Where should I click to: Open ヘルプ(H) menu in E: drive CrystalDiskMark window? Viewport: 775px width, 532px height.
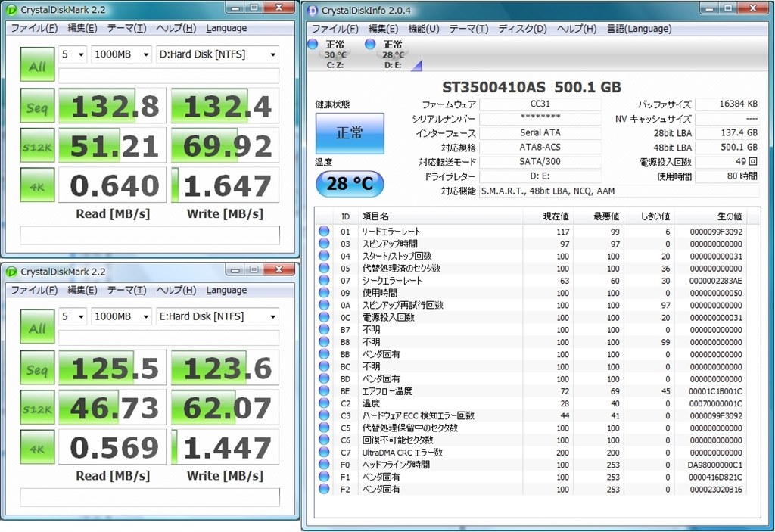(x=176, y=291)
